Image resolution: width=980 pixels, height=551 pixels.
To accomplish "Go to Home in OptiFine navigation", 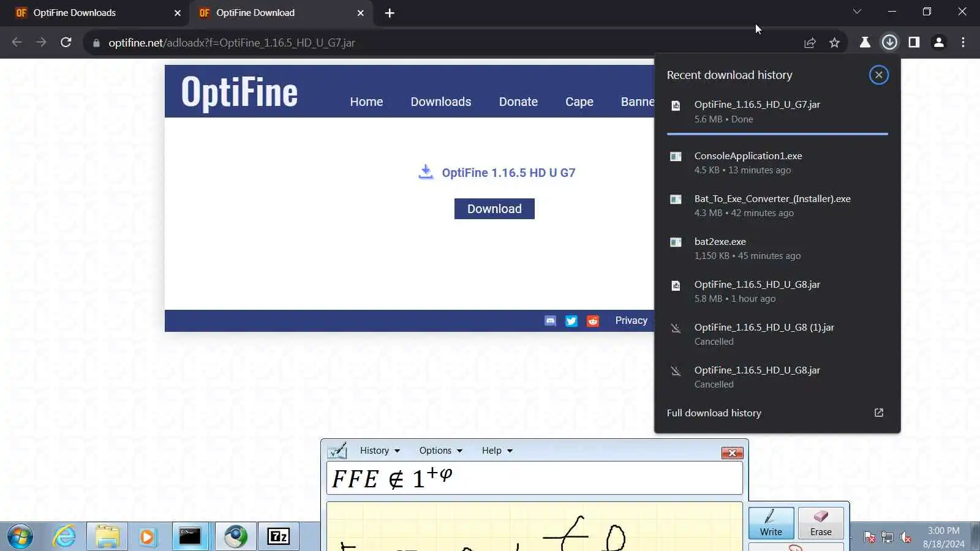I will [x=366, y=102].
